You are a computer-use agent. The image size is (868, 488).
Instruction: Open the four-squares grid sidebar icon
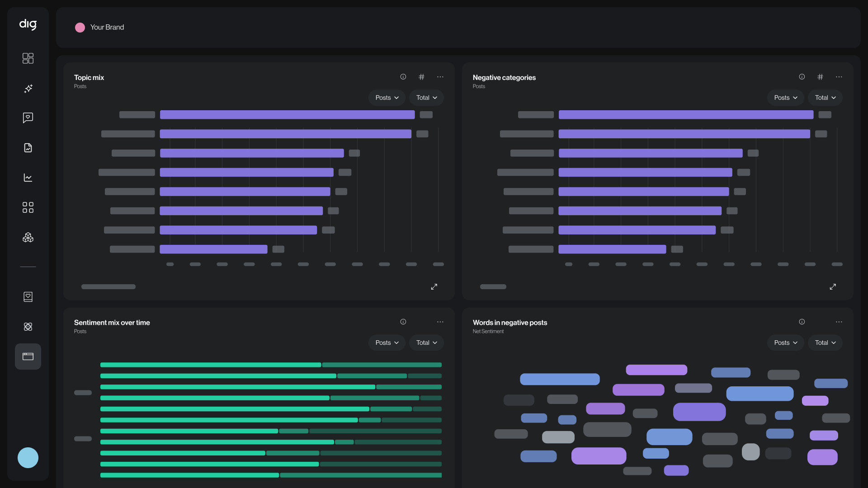click(x=28, y=207)
